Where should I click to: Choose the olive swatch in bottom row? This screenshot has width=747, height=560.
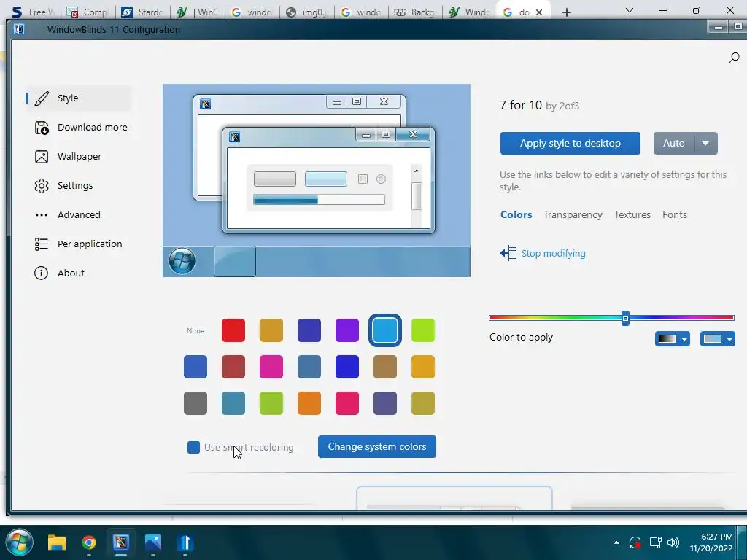click(x=423, y=403)
